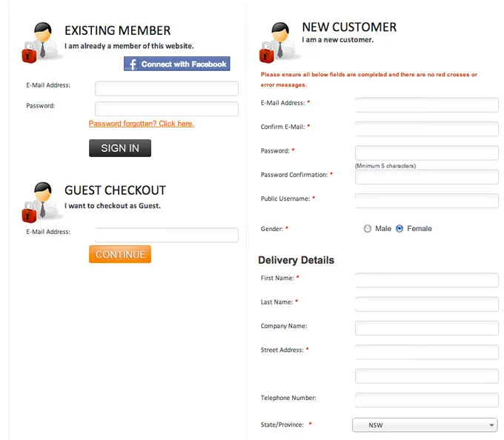Select the Female gender option
Image resolution: width=504 pixels, height=440 pixels.
(x=399, y=229)
